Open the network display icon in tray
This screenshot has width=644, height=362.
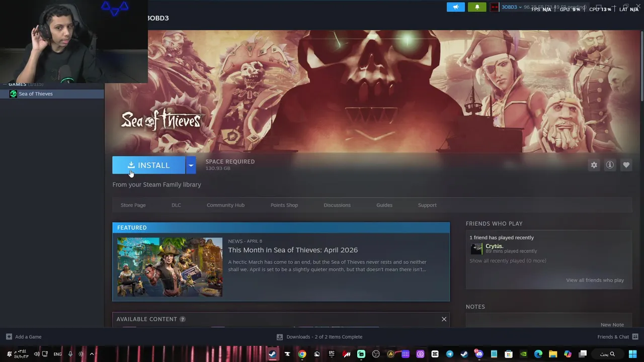coord(45,354)
